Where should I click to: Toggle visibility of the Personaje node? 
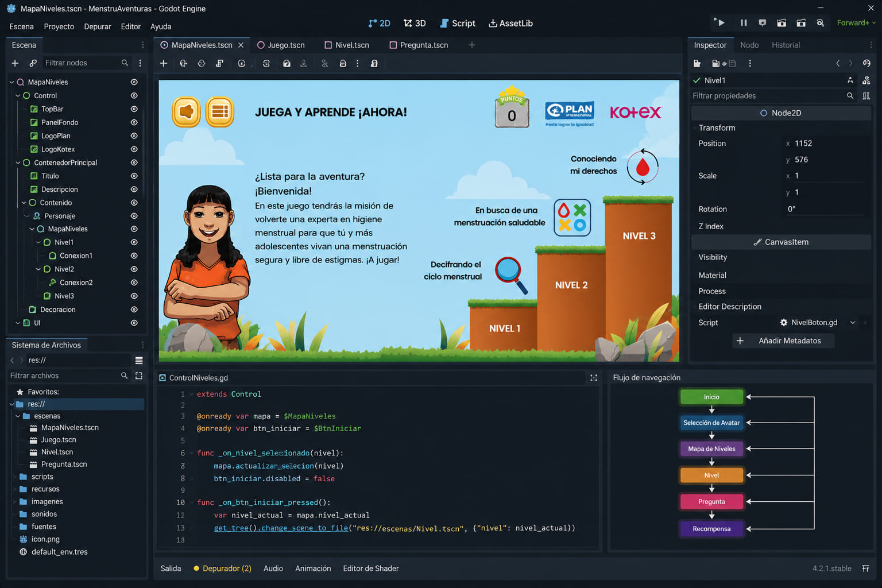tap(134, 216)
